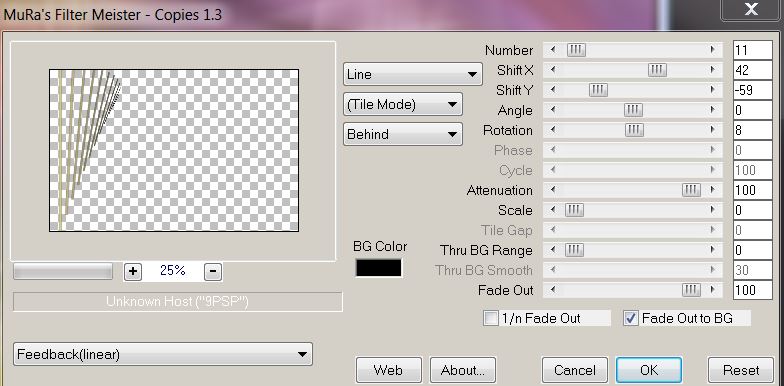Click left arrow of Attenuation slider
The image size is (784, 386).
[x=553, y=190]
